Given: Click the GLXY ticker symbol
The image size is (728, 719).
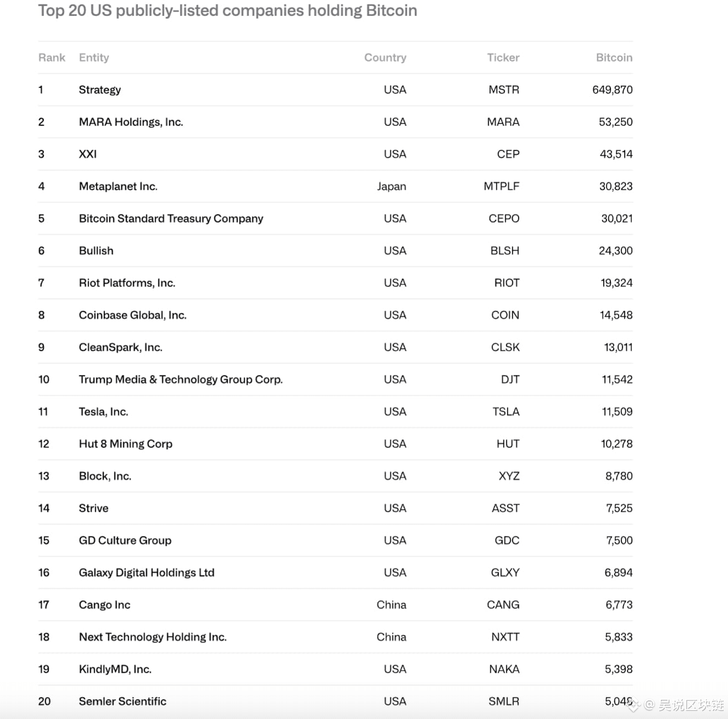Looking at the screenshot, I should 505,573.
